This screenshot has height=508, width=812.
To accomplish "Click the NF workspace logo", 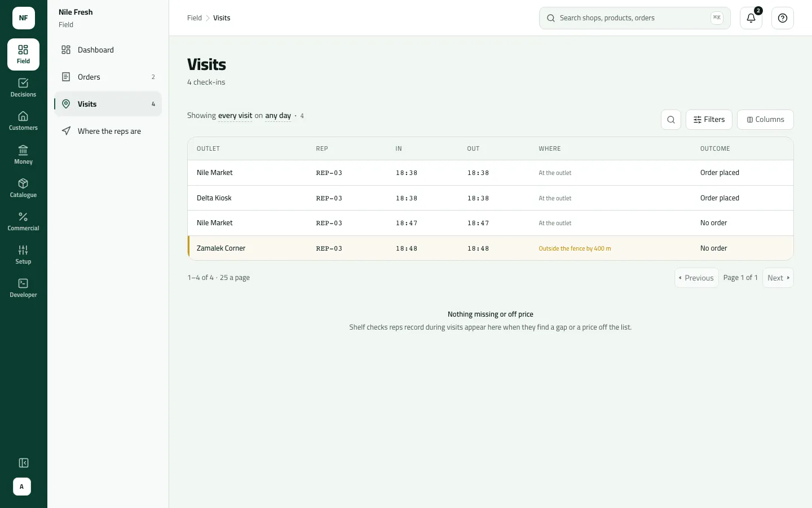I will [24, 18].
